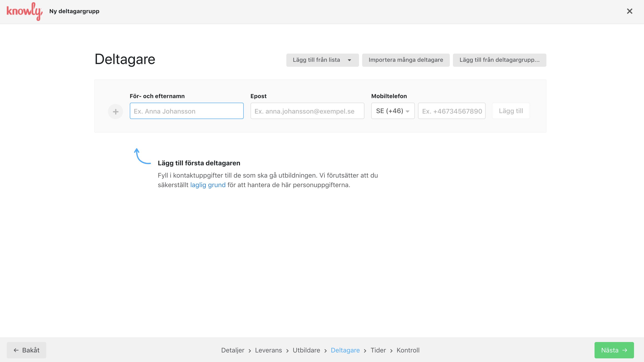This screenshot has height=362, width=644.
Task: Go back with the Bakåt button
Action: pyautogui.click(x=27, y=350)
